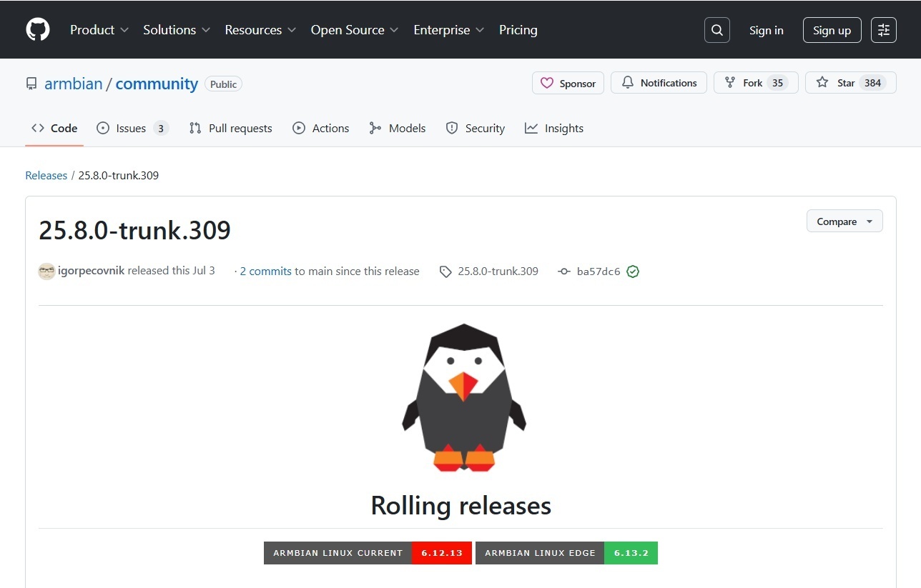Open the 25.8.0-trunk.309 tag link

tap(498, 271)
